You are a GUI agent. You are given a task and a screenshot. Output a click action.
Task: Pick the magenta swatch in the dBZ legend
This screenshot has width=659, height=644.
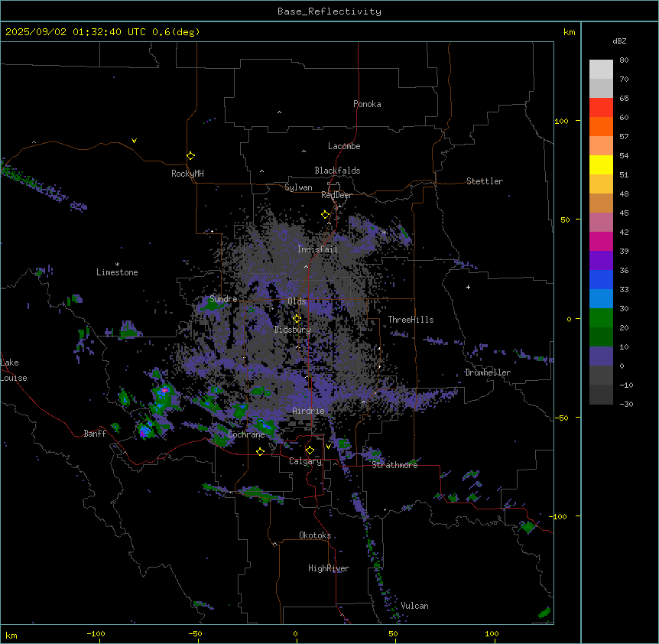tap(601, 241)
